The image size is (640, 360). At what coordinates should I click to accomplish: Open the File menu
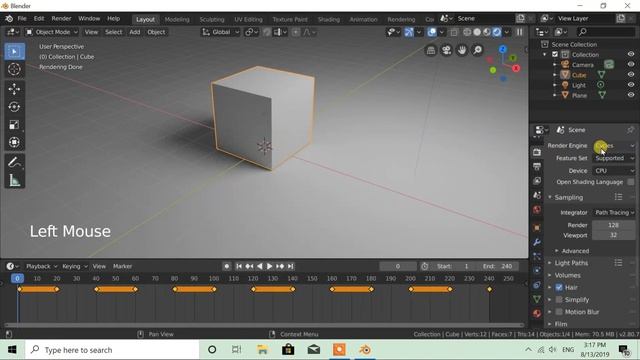(22, 19)
